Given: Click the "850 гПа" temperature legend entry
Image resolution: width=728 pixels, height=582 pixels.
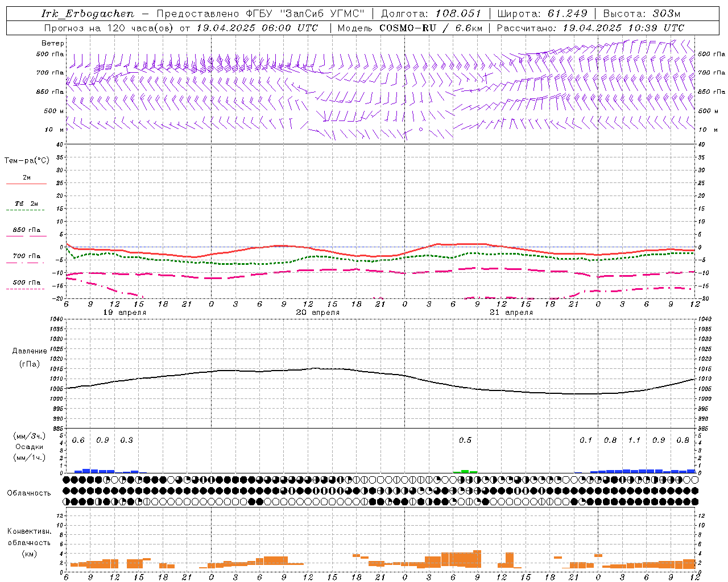Looking at the screenshot, I should (27, 230).
